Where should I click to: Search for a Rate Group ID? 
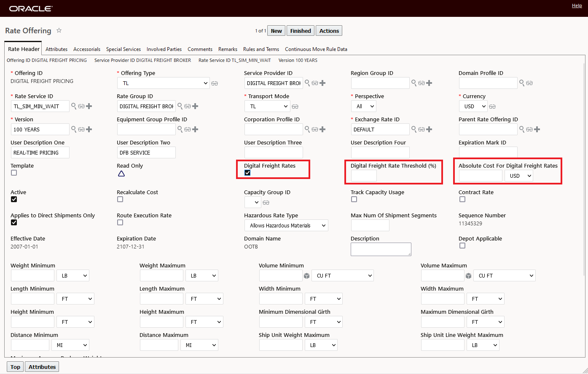click(x=180, y=106)
